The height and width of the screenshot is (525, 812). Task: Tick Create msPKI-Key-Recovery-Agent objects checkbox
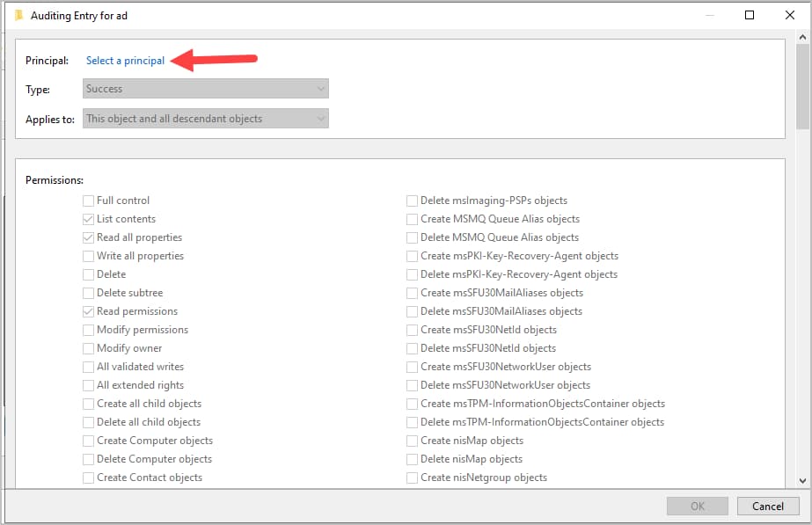click(x=413, y=256)
